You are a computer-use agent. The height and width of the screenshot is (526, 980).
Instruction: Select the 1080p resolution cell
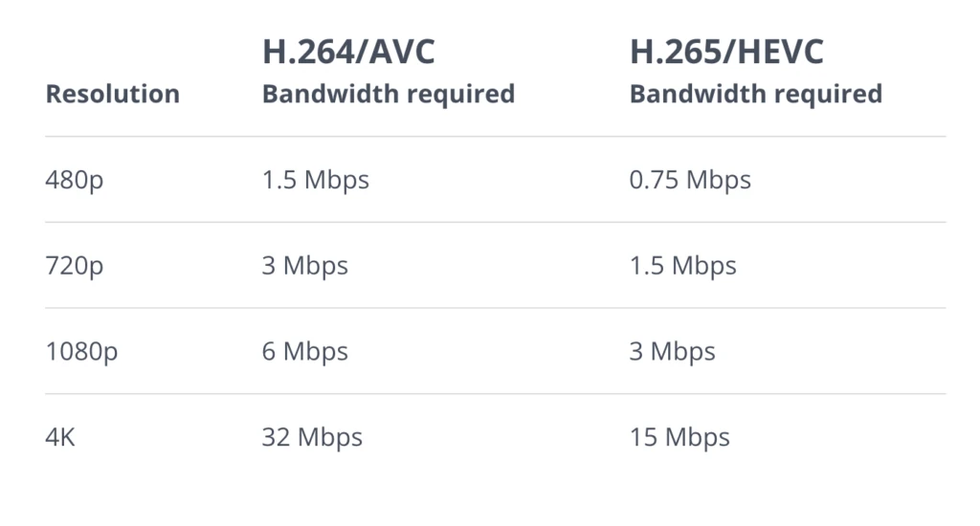pyautogui.click(x=81, y=352)
